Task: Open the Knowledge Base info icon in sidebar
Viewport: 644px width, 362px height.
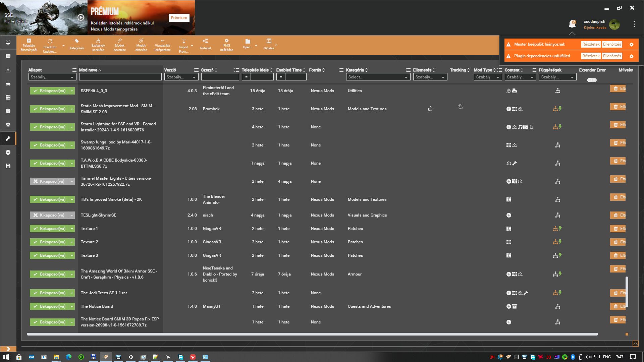Action: [x=8, y=111]
